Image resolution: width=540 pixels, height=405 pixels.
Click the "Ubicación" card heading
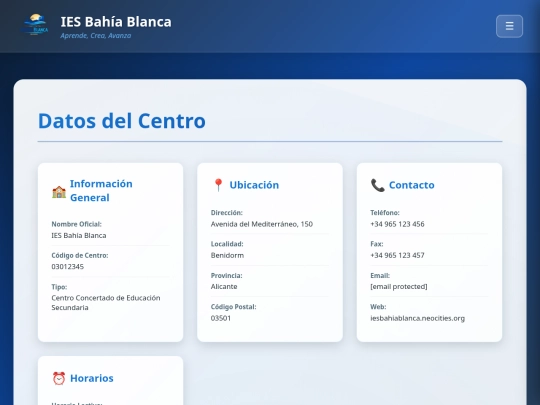[x=254, y=185]
